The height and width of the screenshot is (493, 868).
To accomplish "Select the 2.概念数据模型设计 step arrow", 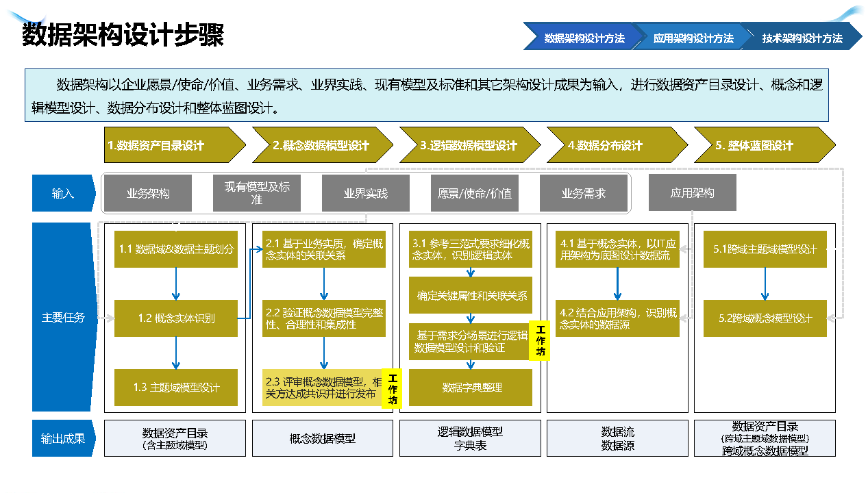I will pyautogui.click(x=321, y=145).
